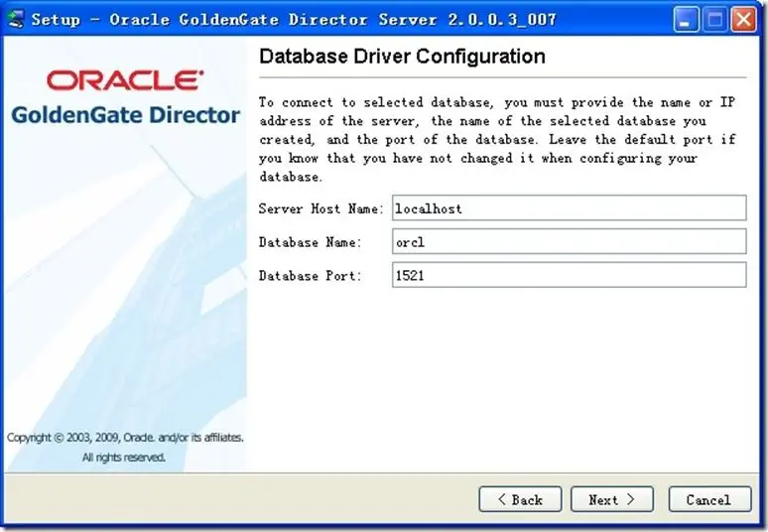Click the GoldenGate Director product title
The image size is (768, 532).
pyautogui.click(x=125, y=115)
